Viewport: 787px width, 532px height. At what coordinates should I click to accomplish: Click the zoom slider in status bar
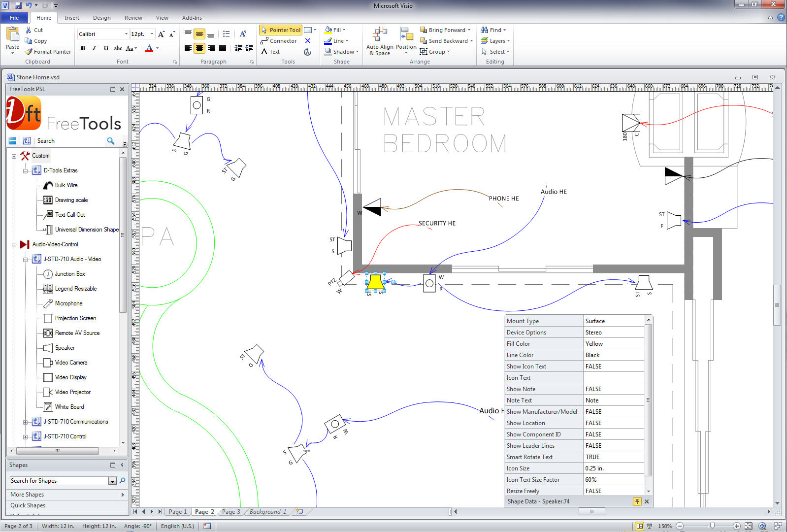(x=712, y=526)
